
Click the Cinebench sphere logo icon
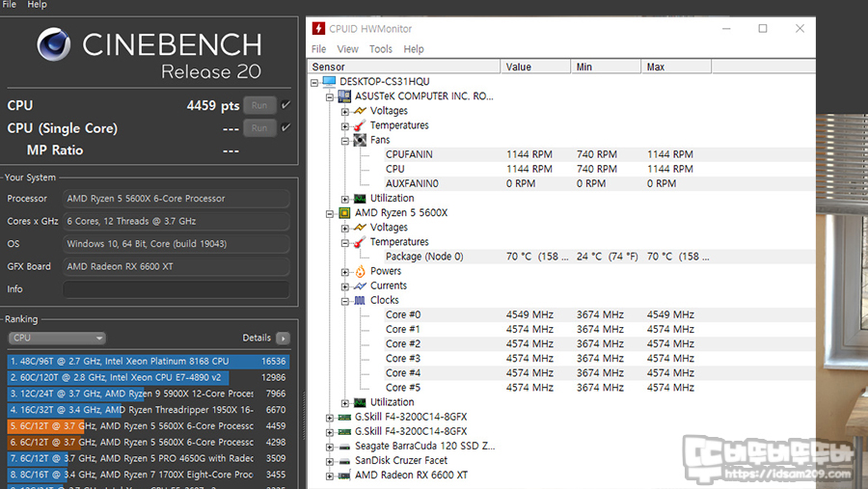tap(54, 44)
